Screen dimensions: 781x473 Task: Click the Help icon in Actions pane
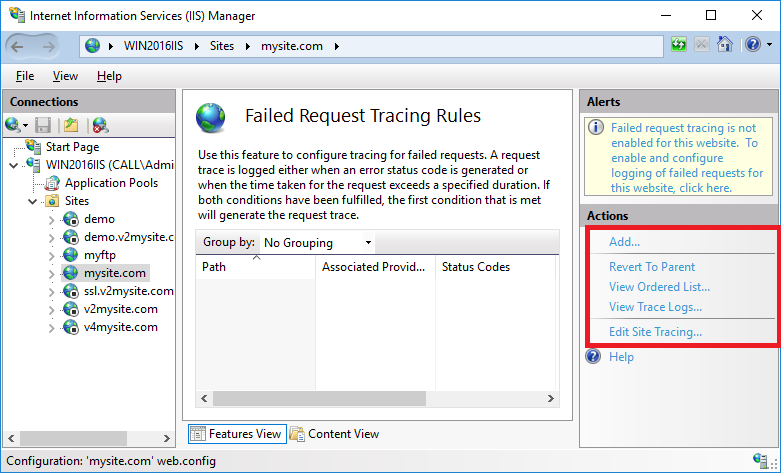point(593,356)
